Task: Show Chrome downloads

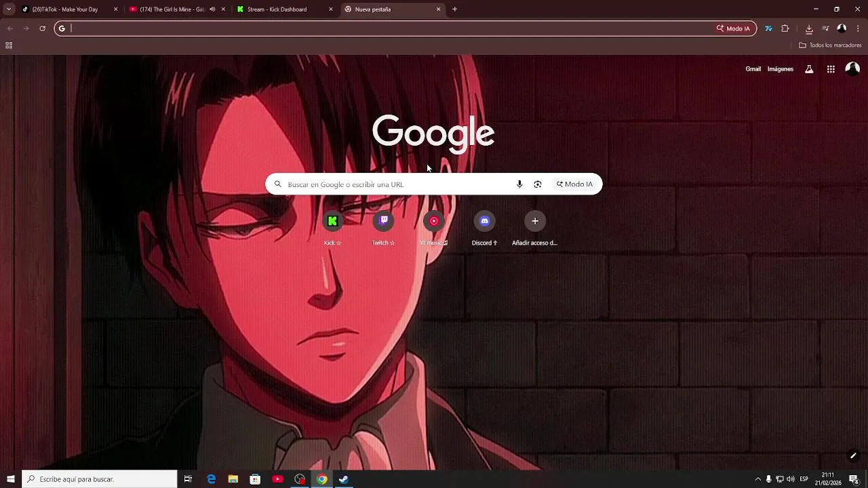Action: point(809,28)
